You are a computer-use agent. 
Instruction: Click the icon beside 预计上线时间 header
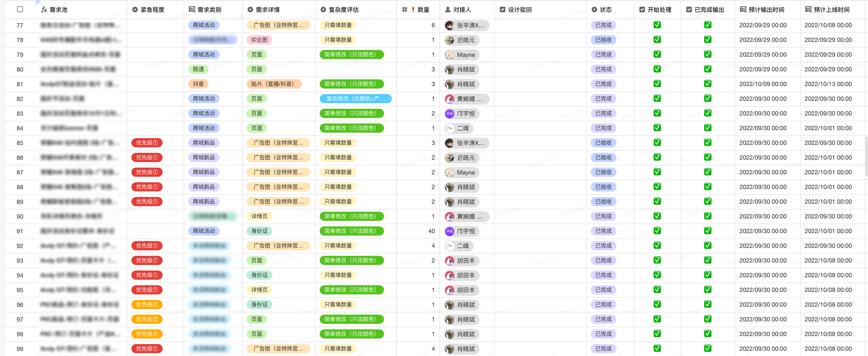click(808, 9)
